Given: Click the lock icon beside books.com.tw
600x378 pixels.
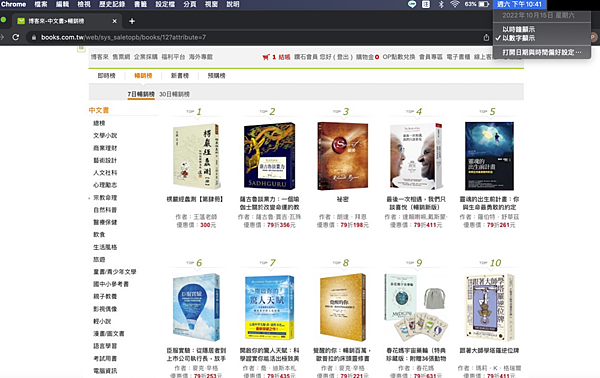Looking at the screenshot, I should tap(34, 37).
